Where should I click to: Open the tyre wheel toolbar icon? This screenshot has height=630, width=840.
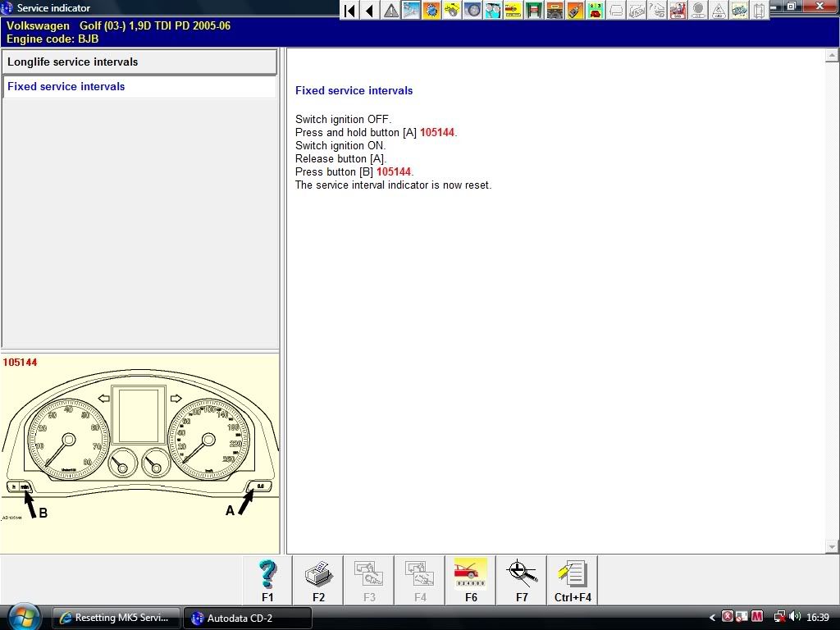pos(472,10)
